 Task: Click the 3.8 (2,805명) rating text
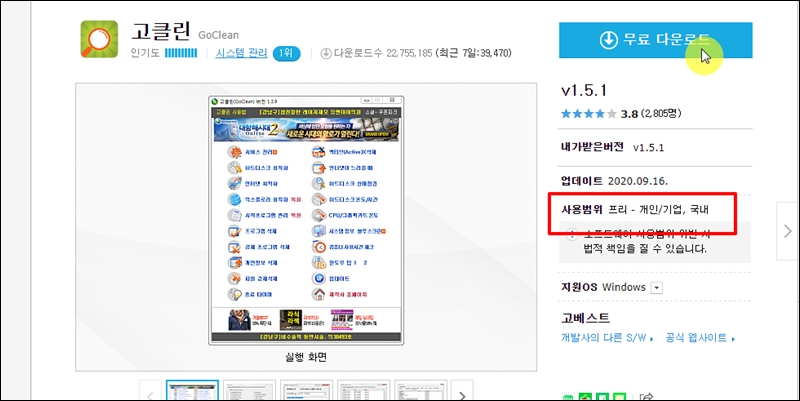click(651, 114)
